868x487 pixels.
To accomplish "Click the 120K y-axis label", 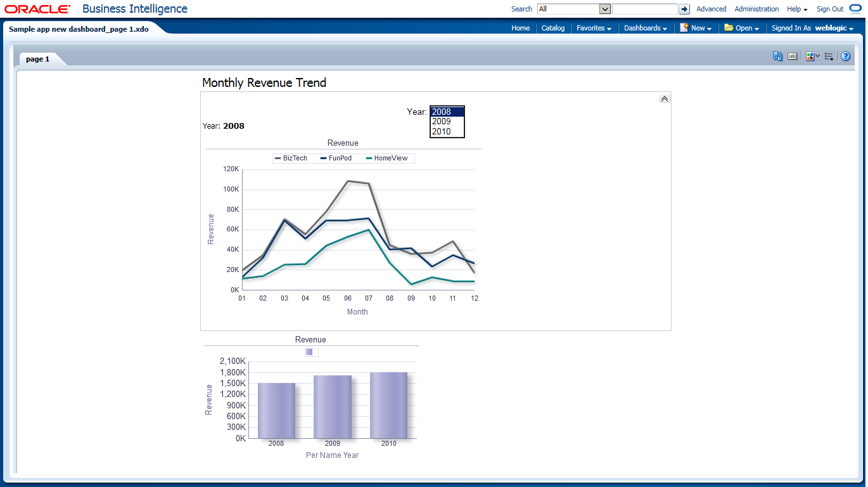I will [231, 169].
